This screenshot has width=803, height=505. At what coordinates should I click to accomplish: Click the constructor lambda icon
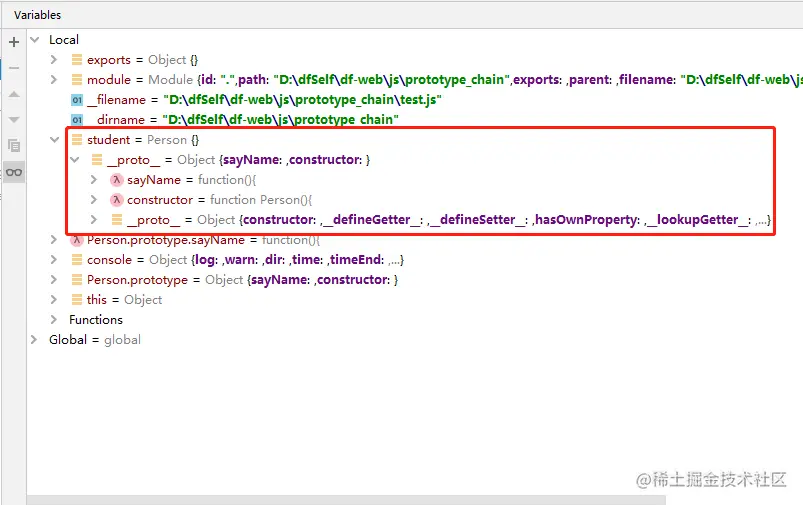tap(117, 200)
